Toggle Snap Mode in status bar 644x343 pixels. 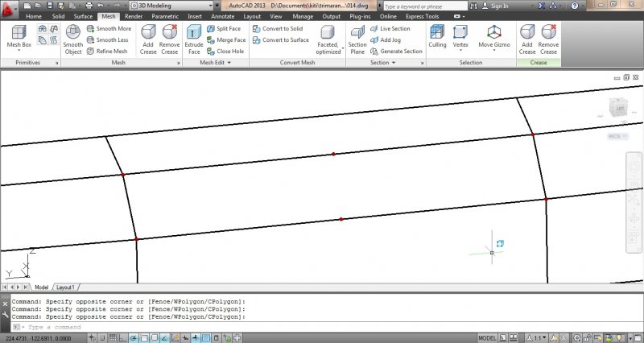coord(102,338)
